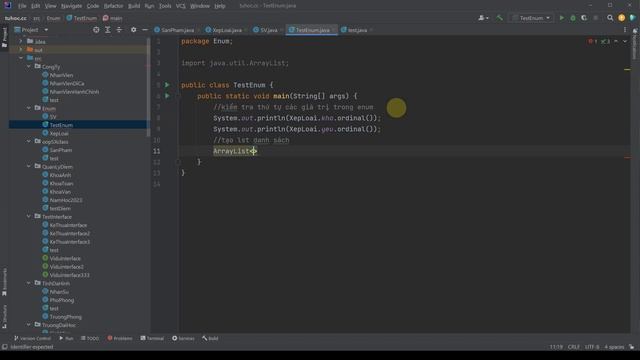This screenshot has width=640, height=360.
Task: Select XepLoai in project tree
Action: pos(59,133)
